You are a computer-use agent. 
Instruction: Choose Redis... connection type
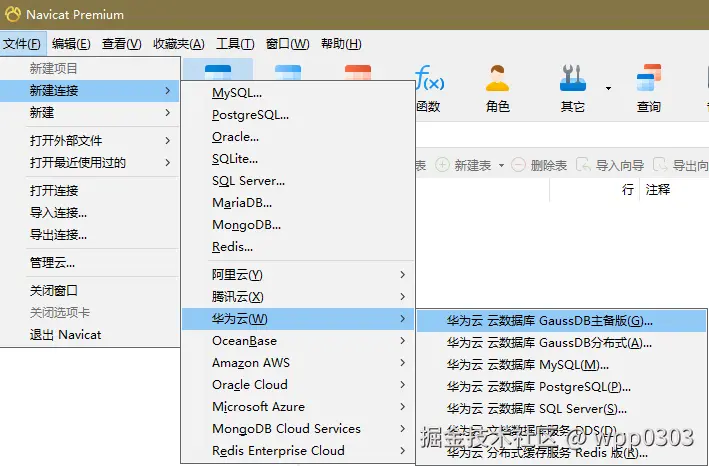pyautogui.click(x=298, y=247)
